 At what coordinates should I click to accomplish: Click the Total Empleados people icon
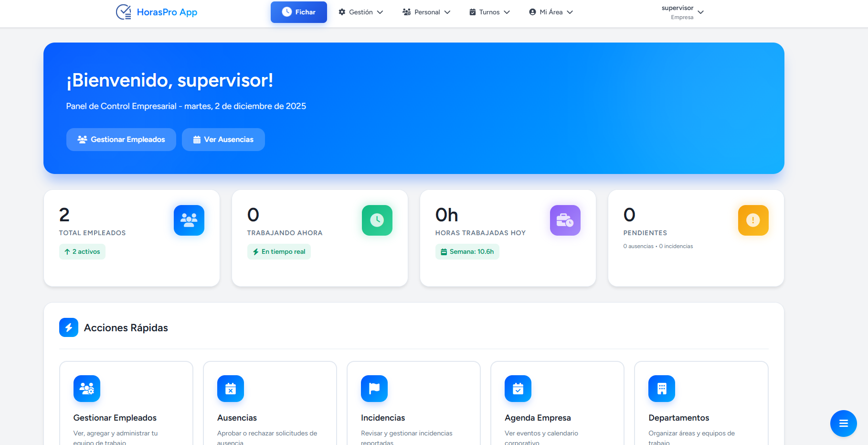[189, 220]
